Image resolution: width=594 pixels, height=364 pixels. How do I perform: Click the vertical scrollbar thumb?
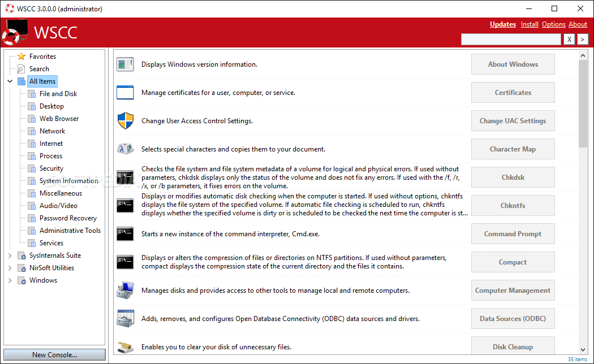(x=583, y=103)
